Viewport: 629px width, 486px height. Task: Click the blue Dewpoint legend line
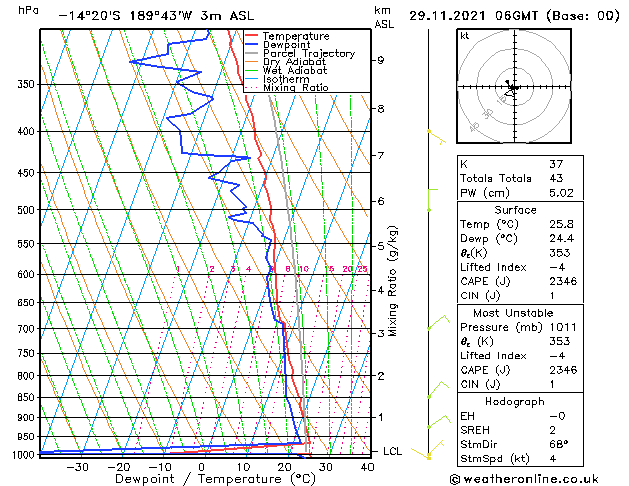(x=251, y=45)
